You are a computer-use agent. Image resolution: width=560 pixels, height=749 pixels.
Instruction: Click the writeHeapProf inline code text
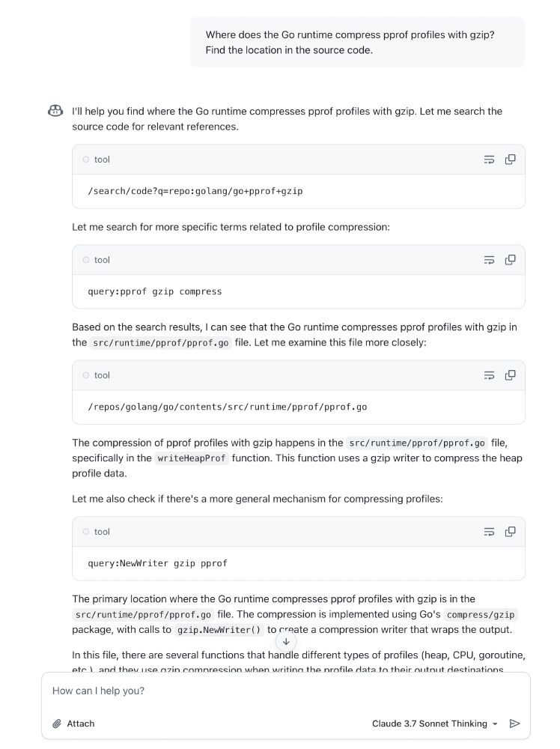click(x=192, y=458)
